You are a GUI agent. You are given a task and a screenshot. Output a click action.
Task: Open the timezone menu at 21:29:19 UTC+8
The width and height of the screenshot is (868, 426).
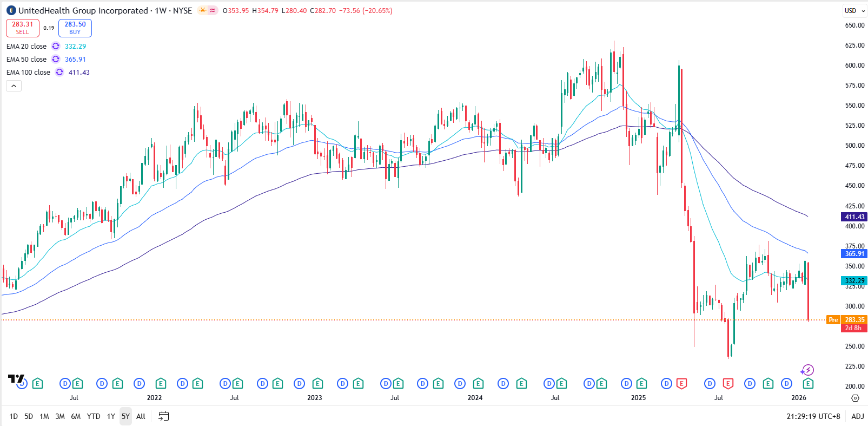[x=813, y=416]
